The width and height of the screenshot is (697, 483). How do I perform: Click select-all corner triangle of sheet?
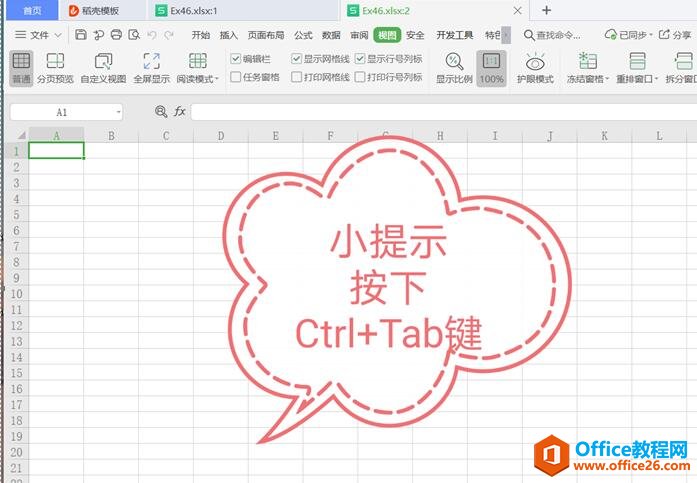point(20,135)
